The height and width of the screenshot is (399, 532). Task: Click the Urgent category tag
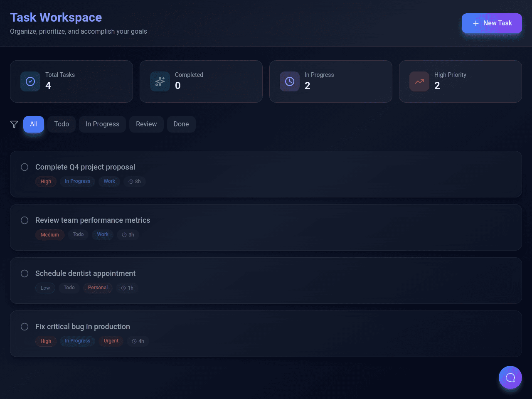coord(111,341)
